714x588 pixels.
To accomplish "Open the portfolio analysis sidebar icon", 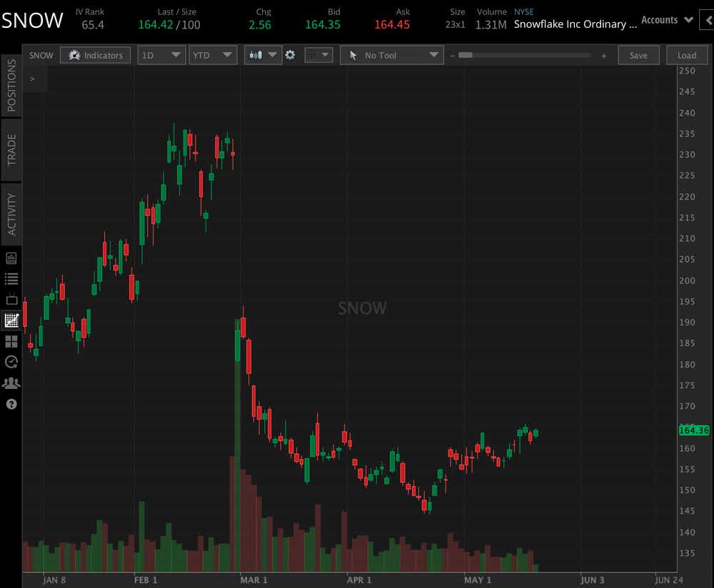I will click(11, 258).
